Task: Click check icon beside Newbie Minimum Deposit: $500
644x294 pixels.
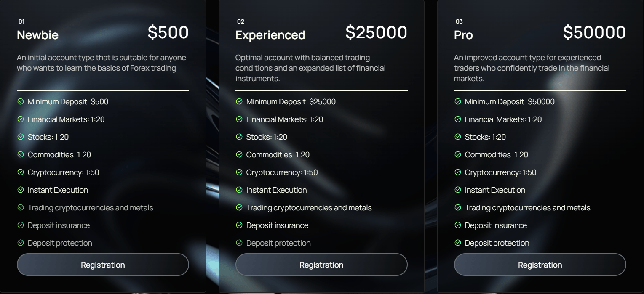Action: click(21, 101)
